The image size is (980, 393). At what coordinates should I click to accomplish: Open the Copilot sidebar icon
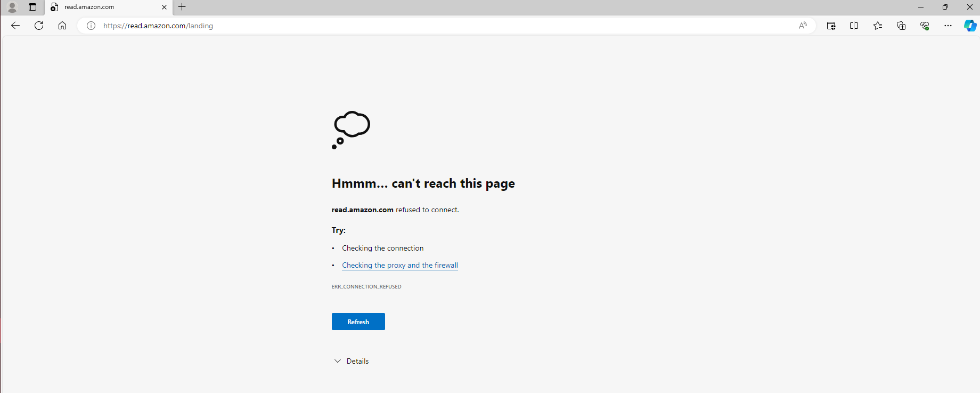(970, 26)
